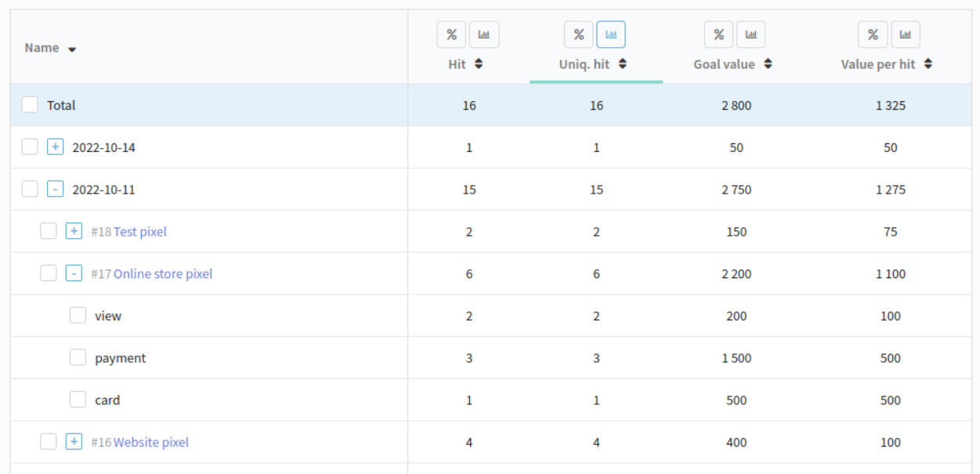Click Total goal value 2 800

point(736,105)
